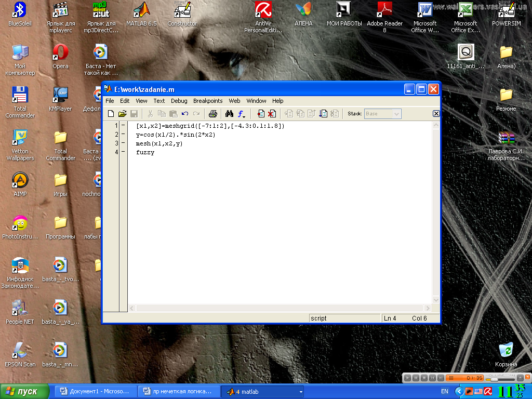Image resolution: width=532 pixels, height=399 pixels.
Task: Open the Help menu
Action: [277, 101]
